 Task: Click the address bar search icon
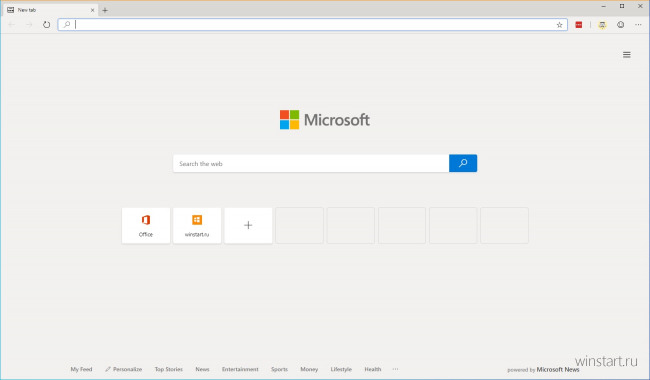click(66, 24)
